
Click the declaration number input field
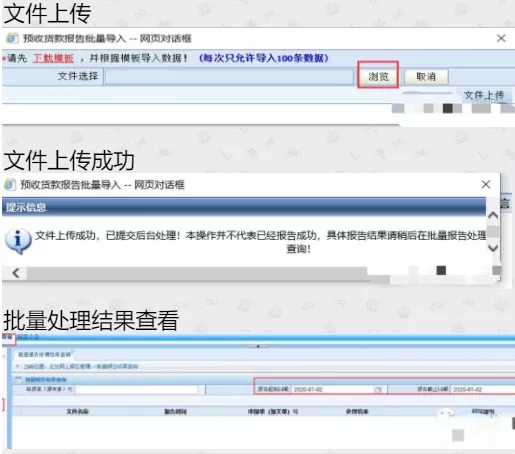click(x=137, y=389)
